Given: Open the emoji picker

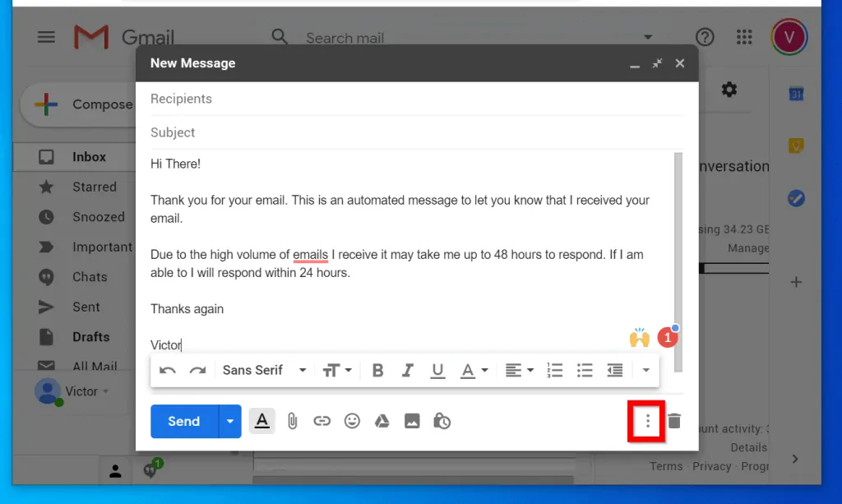Looking at the screenshot, I should tap(352, 421).
